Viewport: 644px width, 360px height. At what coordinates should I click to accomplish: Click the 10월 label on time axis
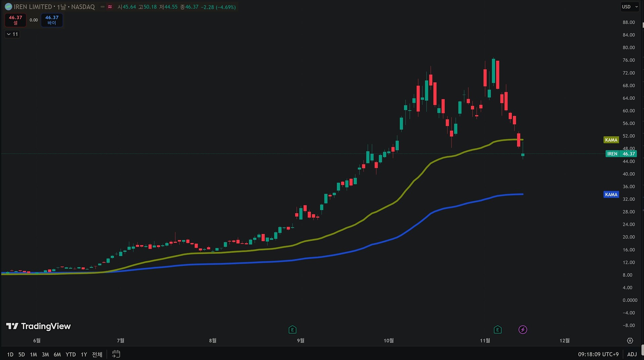pyautogui.click(x=389, y=341)
